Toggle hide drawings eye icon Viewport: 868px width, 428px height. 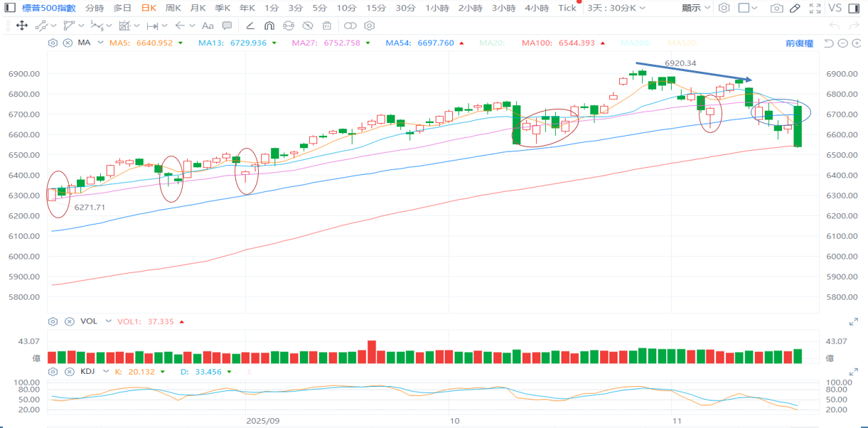point(308,26)
